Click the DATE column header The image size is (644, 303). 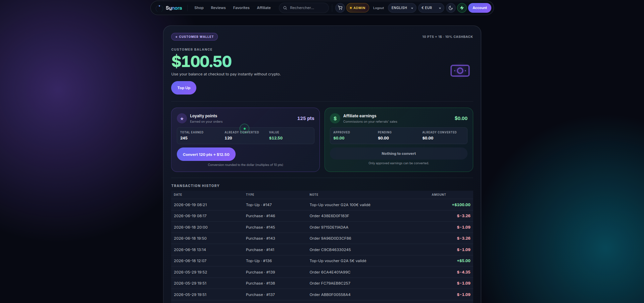click(x=178, y=195)
